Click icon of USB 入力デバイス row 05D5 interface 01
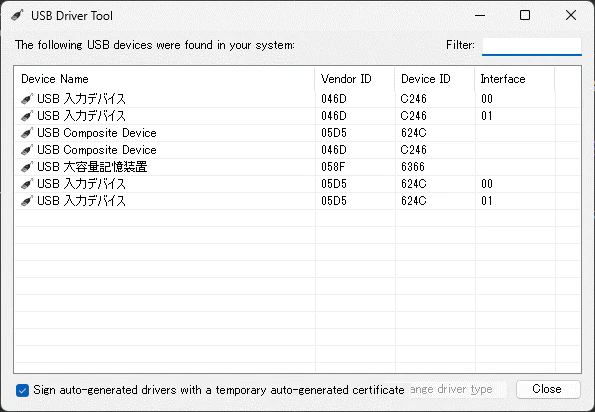595x412 pixels. click(x=27, y=201)
